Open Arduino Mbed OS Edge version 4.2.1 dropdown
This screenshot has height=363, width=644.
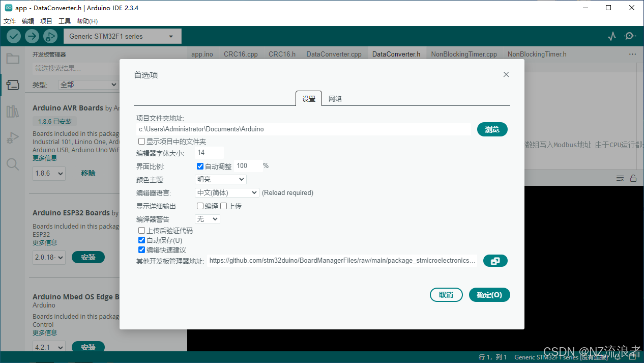click(x=49, y=347)
